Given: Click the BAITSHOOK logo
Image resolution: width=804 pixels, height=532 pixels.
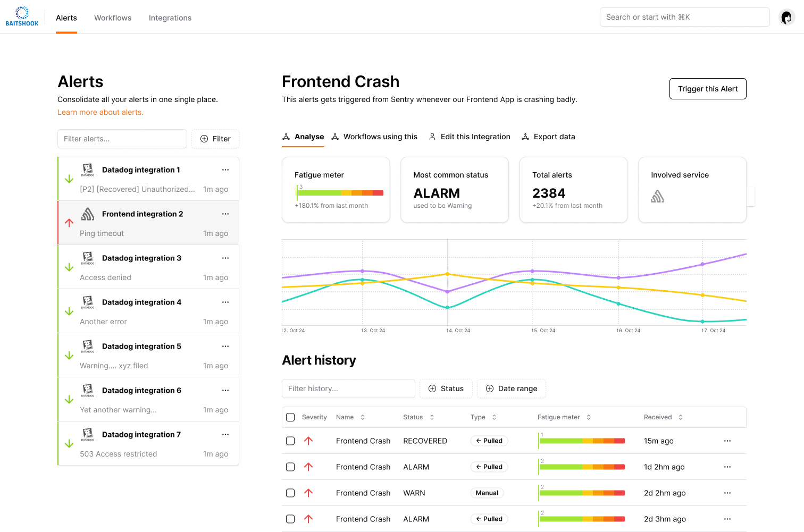Looking at the screenshot, I should click(x=22, y=15).
